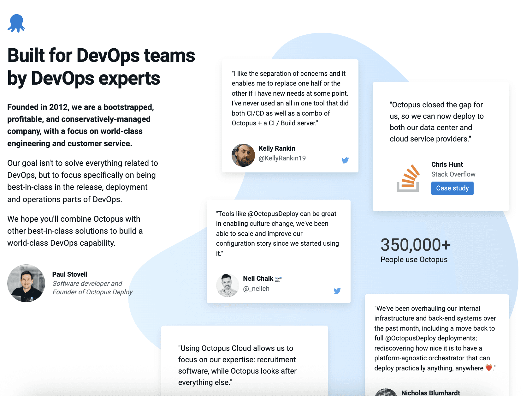Click Kelly Rankin's avatar photo
This screenshot has width=532, height=396.
point(243,155)
